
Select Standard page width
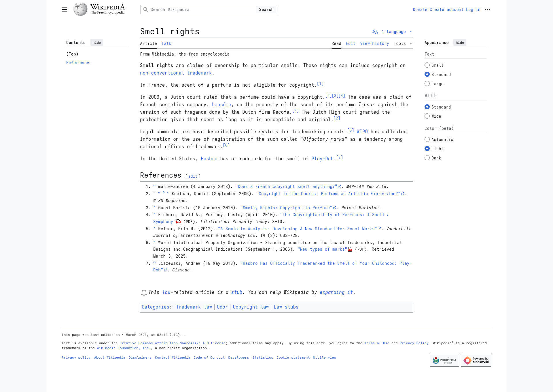pos(427,107)
